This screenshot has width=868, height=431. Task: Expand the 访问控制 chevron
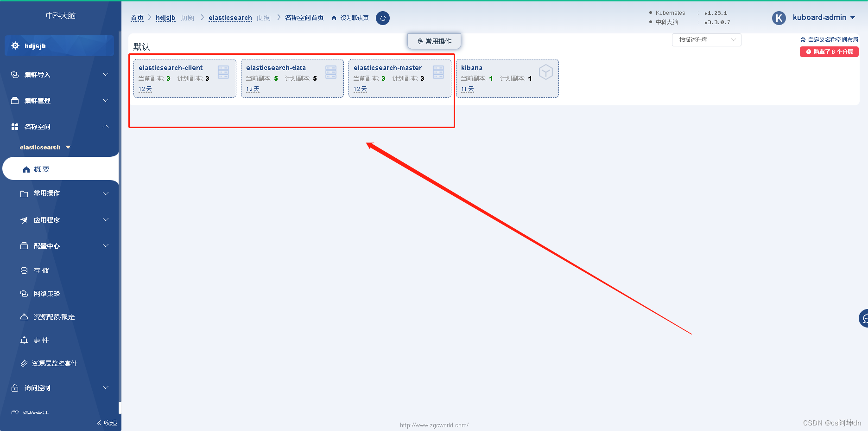click(106, 387)
